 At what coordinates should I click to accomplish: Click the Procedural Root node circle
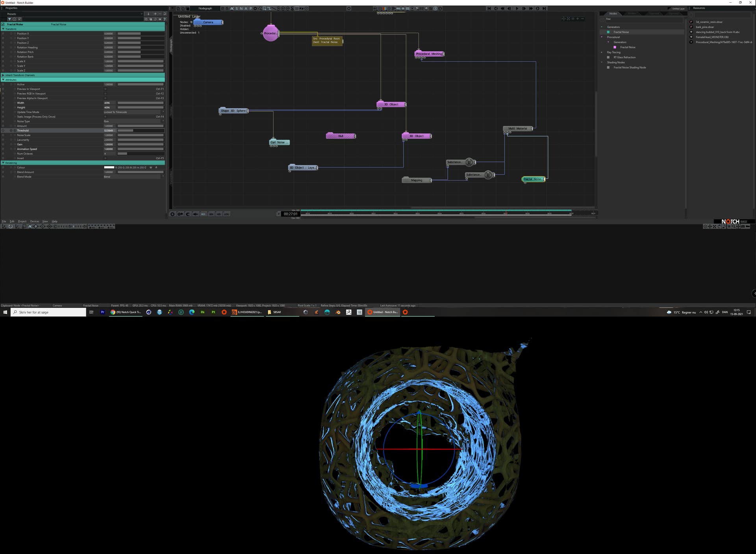click(x=271, y=33)
